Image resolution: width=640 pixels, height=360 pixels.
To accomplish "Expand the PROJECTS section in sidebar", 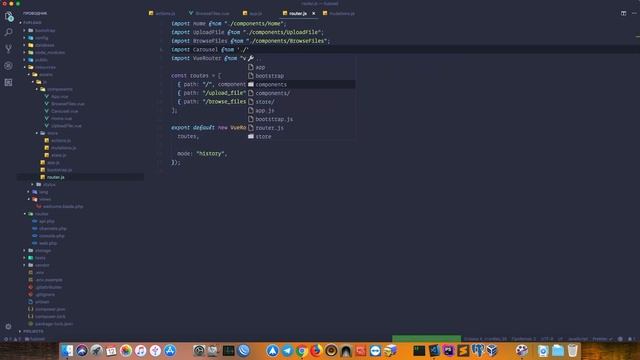I will click(33, 331).
